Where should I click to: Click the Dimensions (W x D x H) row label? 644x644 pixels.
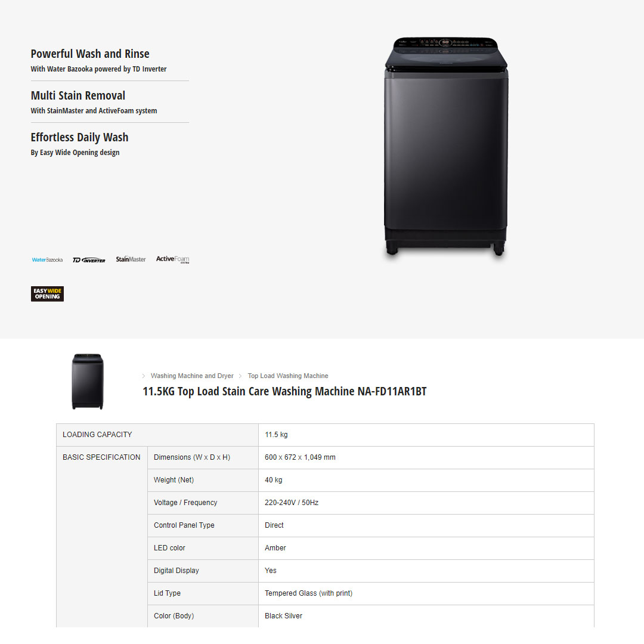click(192, 457)
